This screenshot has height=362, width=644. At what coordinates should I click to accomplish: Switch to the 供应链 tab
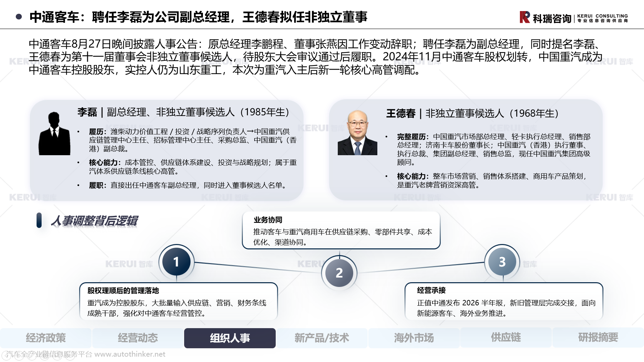(506, 338)
